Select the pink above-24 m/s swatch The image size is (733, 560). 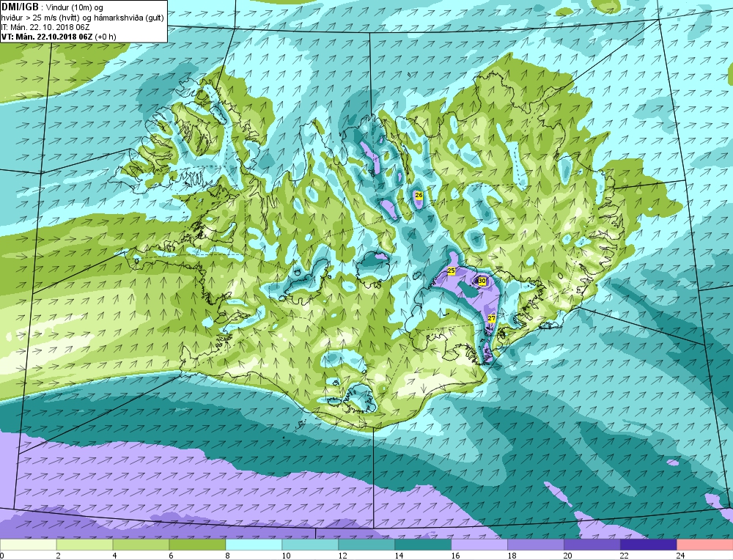tap(705, 545)
